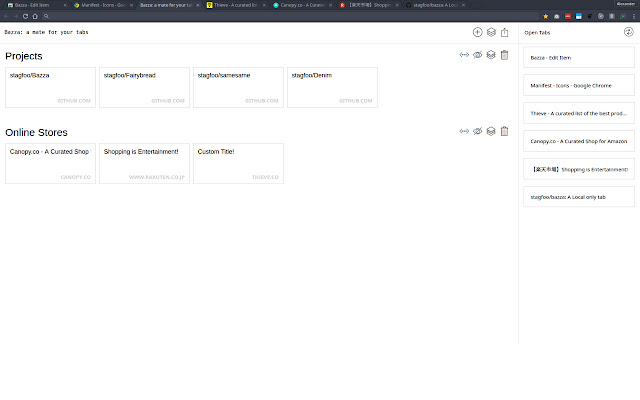Viewport: 640px width, 400px height.
Task: Click the Projects group heading
Action: pos(24,56)
